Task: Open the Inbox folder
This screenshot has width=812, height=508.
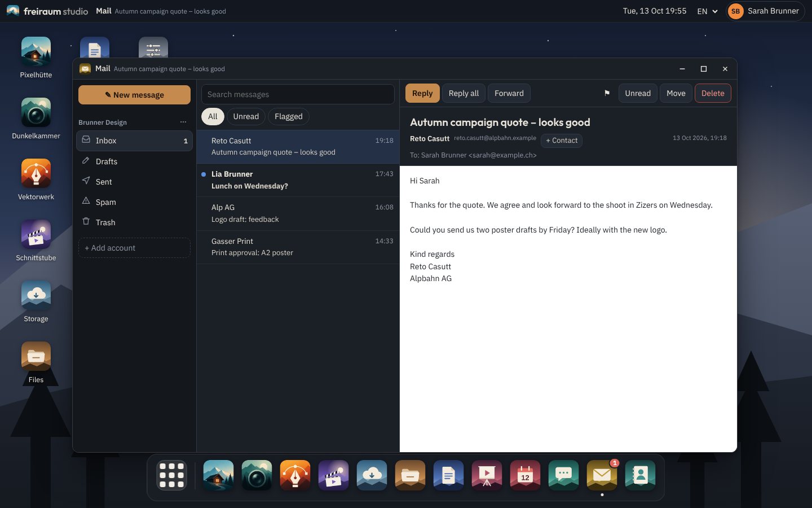Action: click(134, 141)
